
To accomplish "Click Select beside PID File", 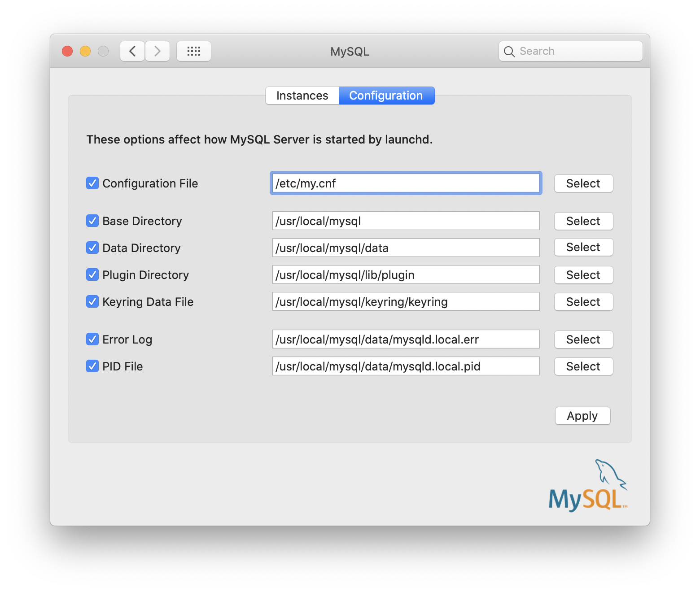I will [583, 366].
